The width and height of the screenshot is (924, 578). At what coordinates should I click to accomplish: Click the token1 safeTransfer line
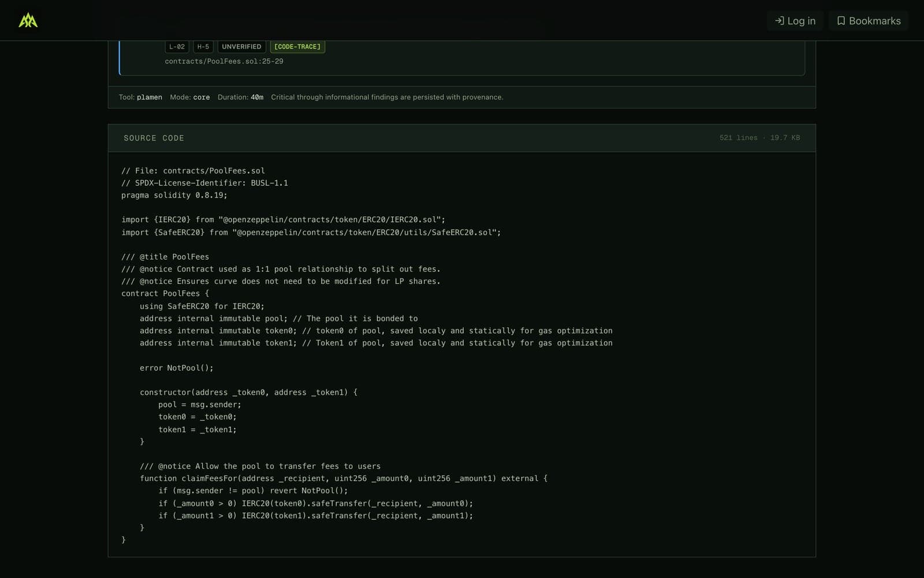[316, 516]
